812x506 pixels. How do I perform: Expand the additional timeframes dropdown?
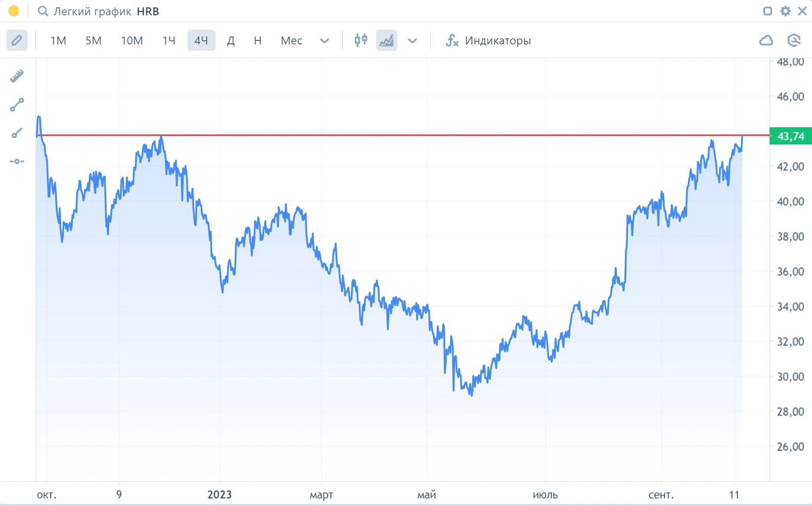[x=324, y=40]
